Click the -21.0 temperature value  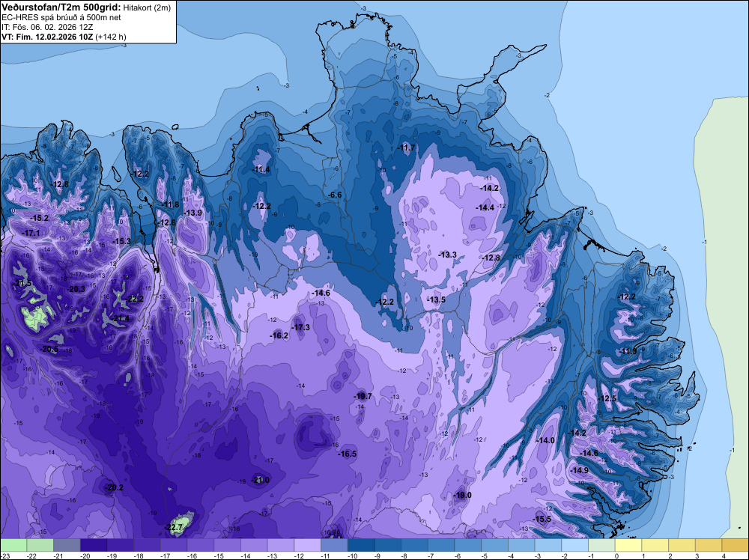pos(261,480)
